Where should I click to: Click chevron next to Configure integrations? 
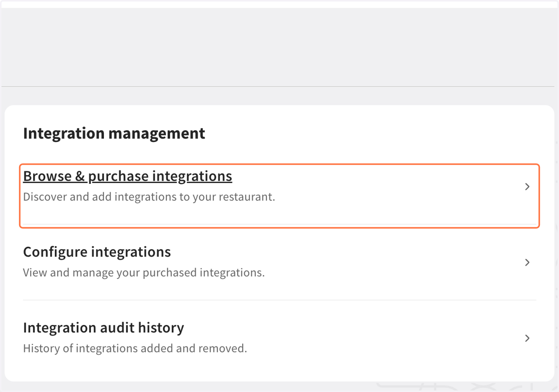(x=527, y=263)
